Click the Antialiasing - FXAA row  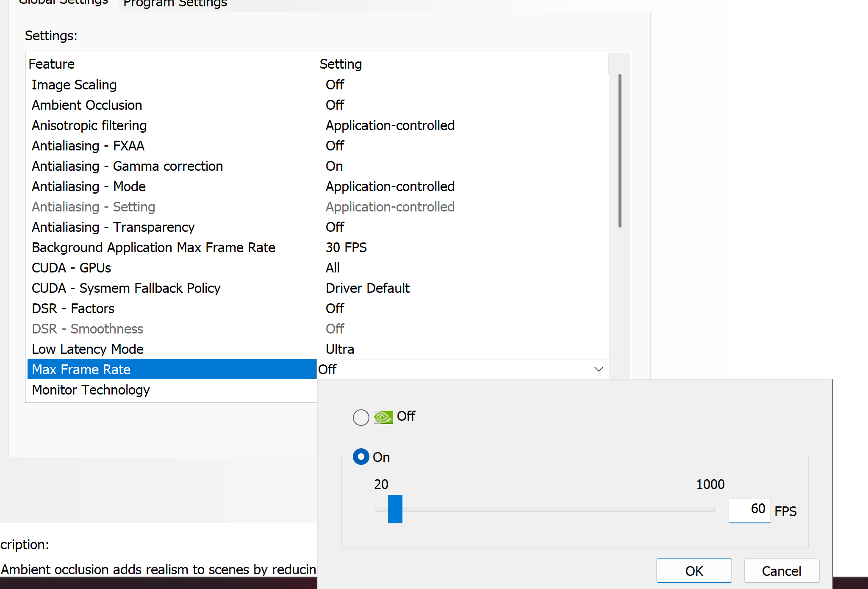pyautogui.click(x=88, y=146)
